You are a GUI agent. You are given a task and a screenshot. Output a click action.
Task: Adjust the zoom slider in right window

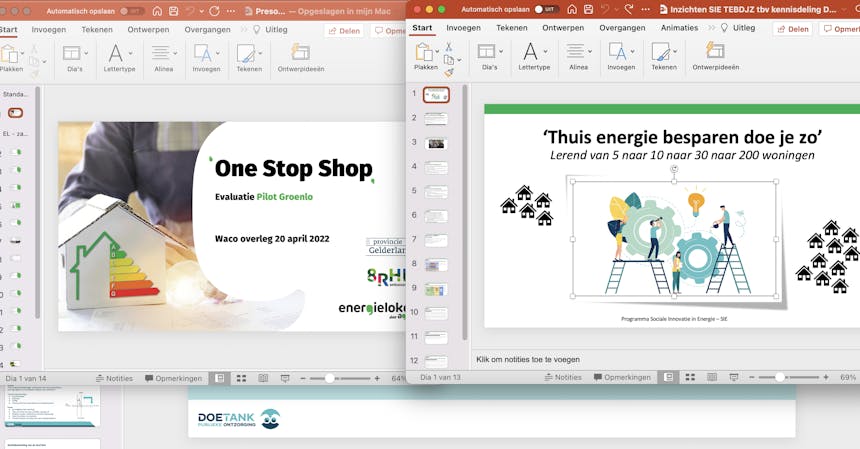point(779,378)
